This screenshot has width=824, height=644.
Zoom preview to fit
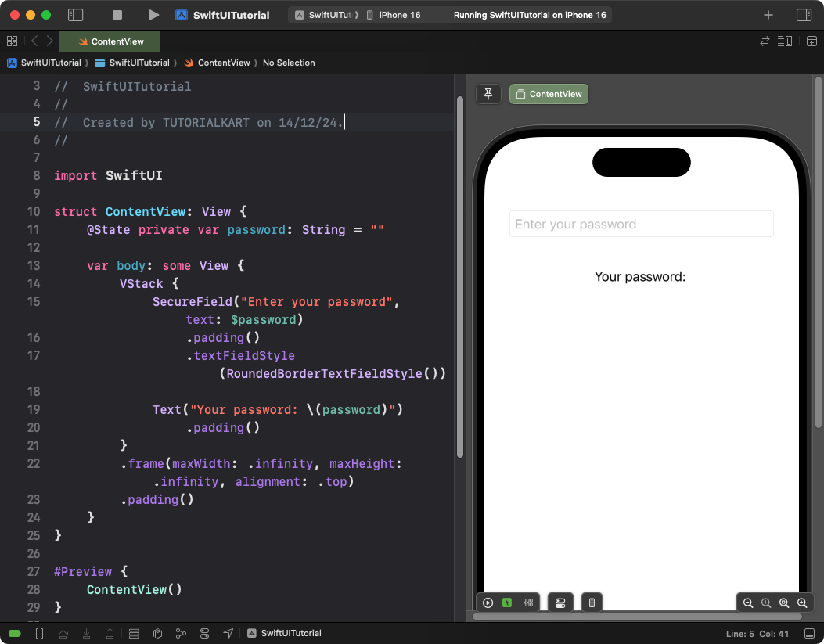[x=784, y=603]
